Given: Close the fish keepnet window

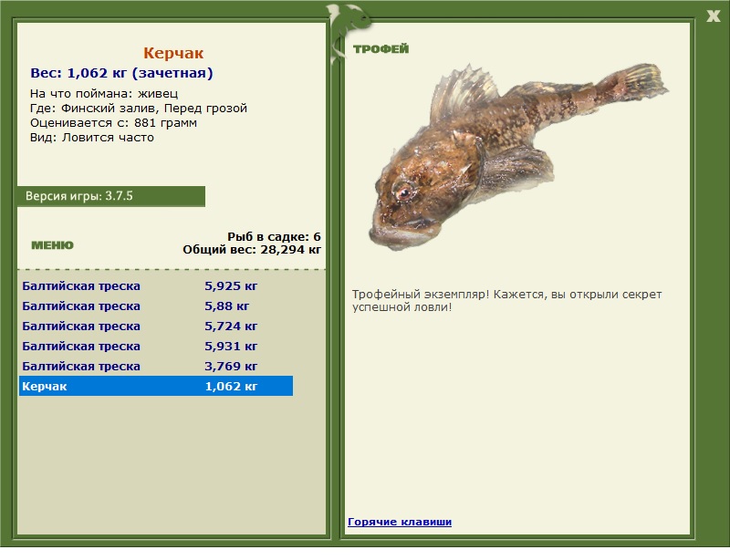Looking at the screenshot, I should click(713, 16).
